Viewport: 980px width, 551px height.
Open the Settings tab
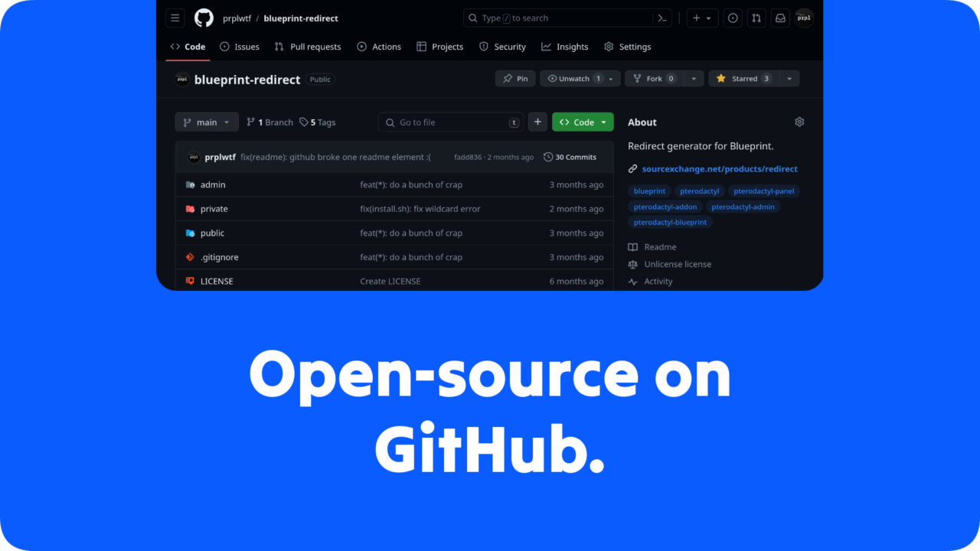627,47
